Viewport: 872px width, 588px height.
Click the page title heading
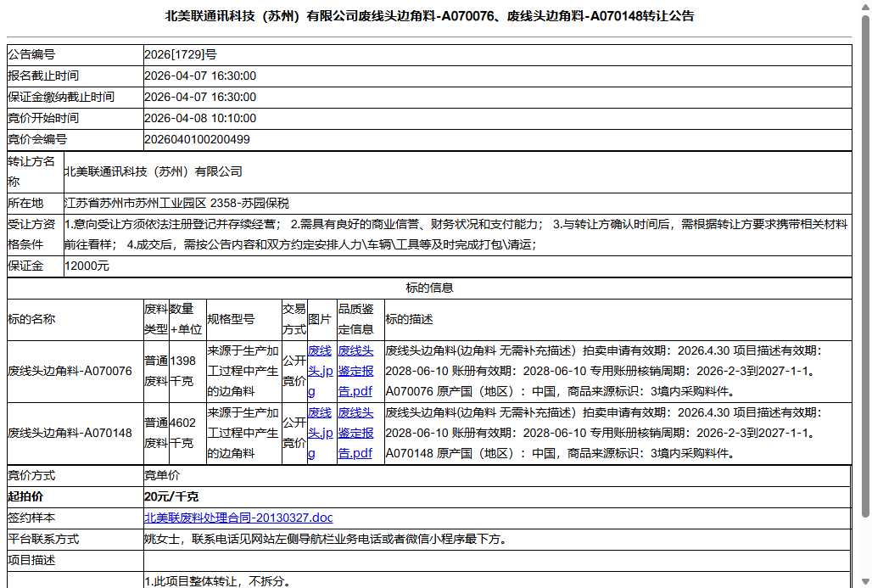(429, 16)
